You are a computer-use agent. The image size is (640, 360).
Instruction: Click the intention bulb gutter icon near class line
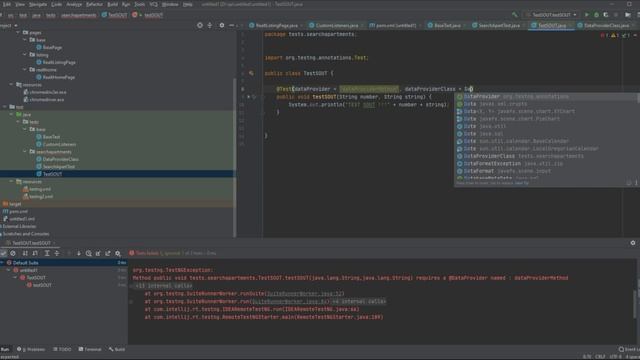pyautogui.click(x=251, y=73)
